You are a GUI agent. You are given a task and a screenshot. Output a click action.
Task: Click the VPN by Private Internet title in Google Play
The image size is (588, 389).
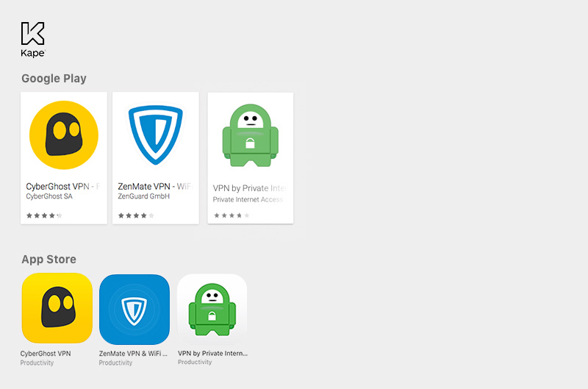click(249, 188)
